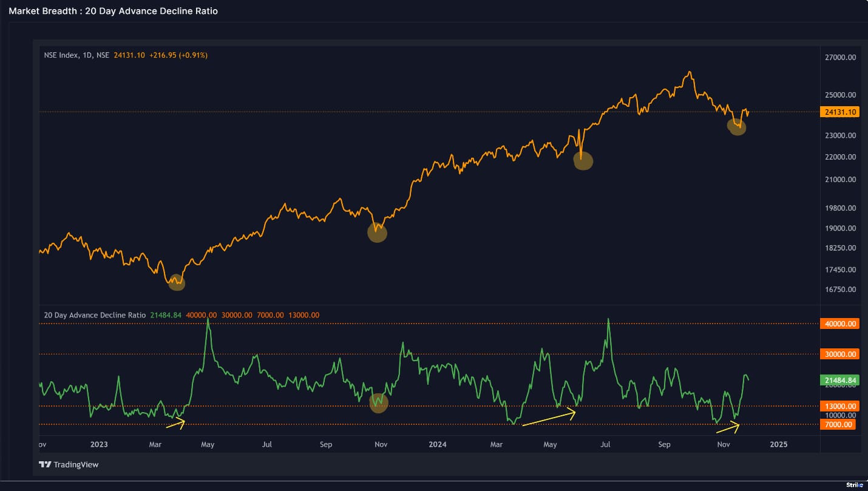This screenshot has height=491, width=868.
Task: Click the highlighted circle at June 2024 dip
Action: tap(583, 161)
